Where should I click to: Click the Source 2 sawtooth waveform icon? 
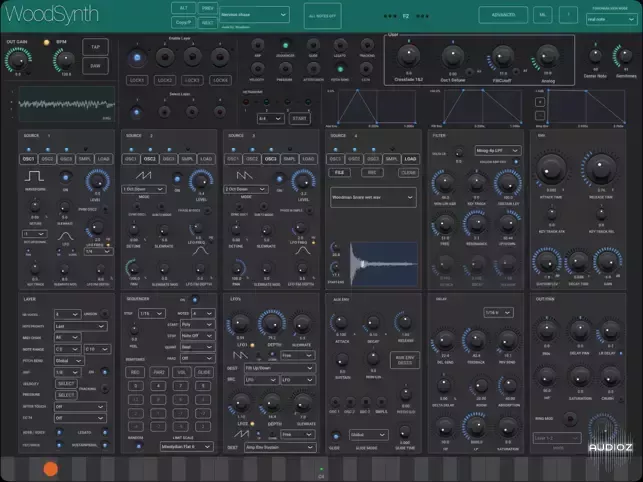click(144, 176)
